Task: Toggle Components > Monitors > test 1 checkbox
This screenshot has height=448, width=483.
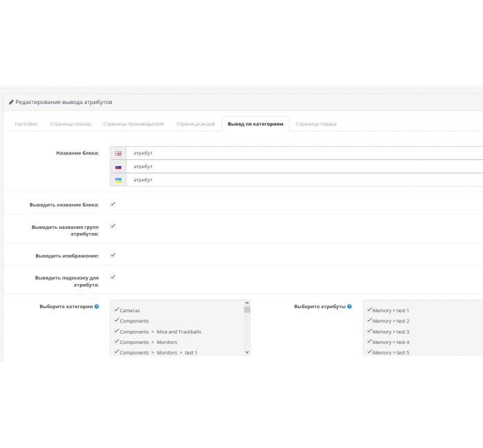Action: click(117, 352)
